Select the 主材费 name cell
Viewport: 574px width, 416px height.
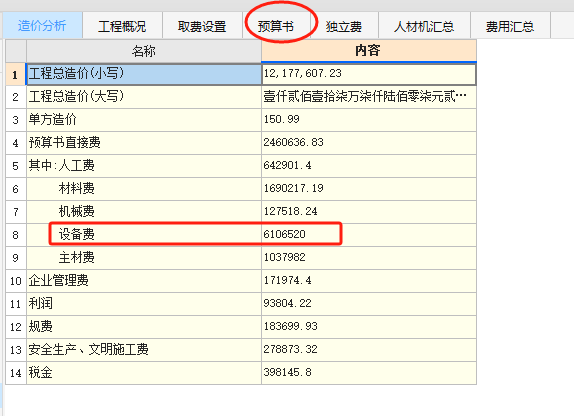[144, 258]
